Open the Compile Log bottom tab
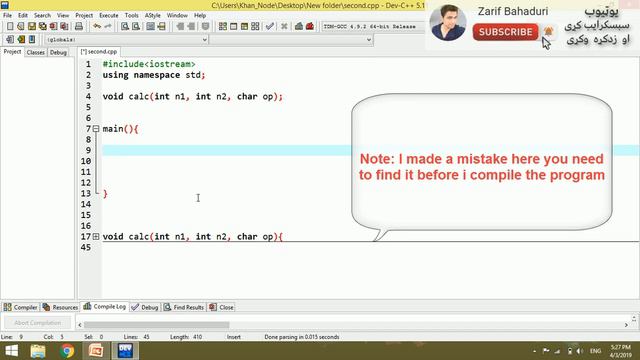The height and width of the screenshot is (360, 640). (x=105, y=307)
